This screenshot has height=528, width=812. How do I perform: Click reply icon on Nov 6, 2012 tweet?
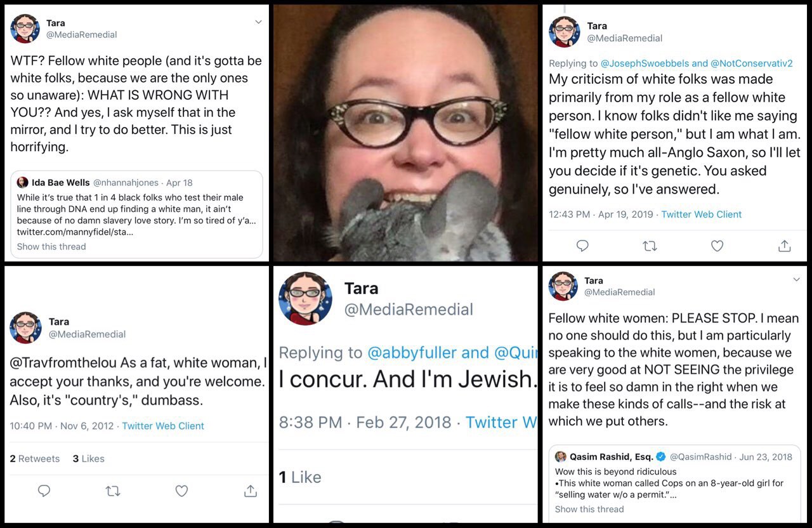point(44,491)
